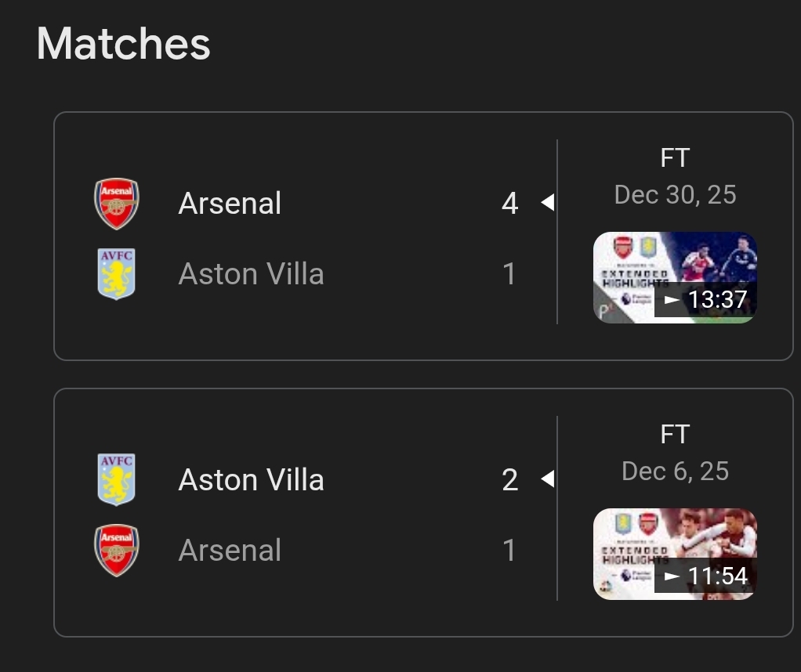Open Arsenal team name in first match

pyautogui.click(x=230, y=203)
